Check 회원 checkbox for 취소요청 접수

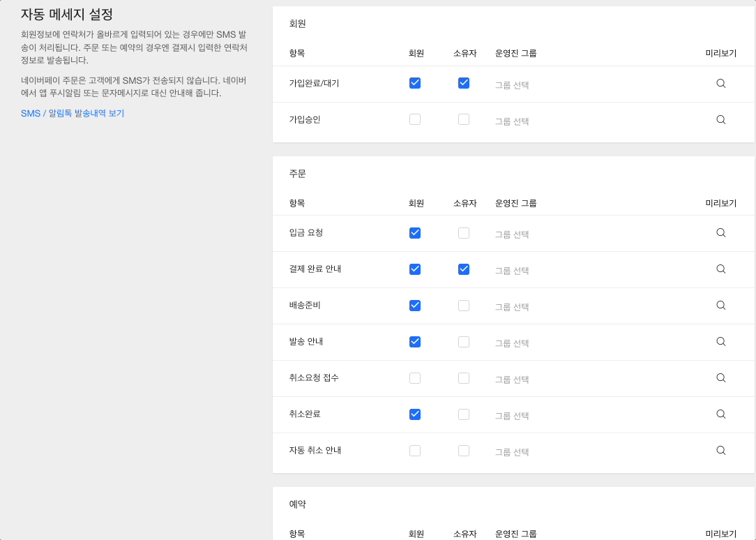click(x=415, y=378)
